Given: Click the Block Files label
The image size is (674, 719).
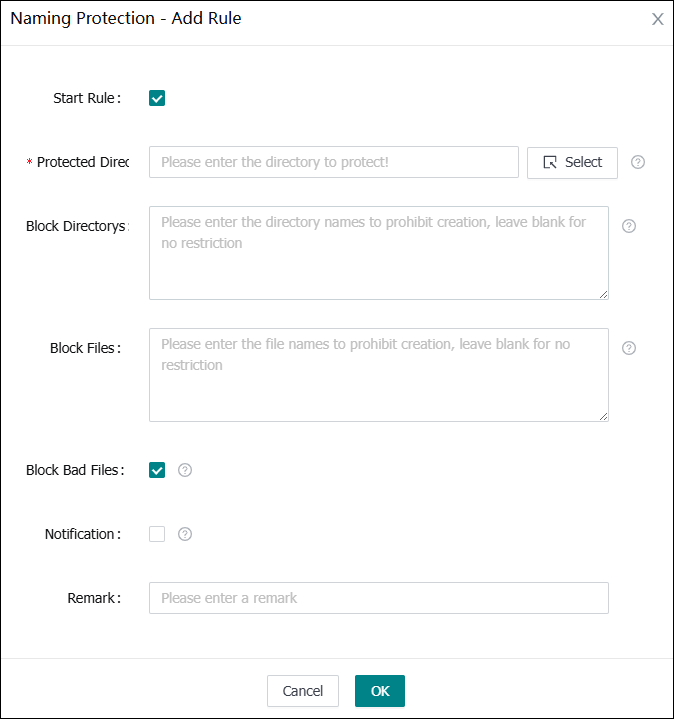Looking at the screenshot, I should click(85, 348).
